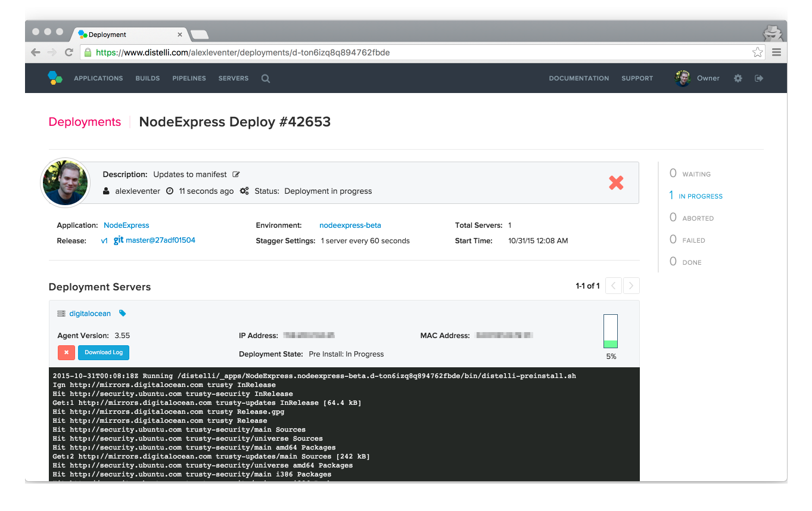This screenshot has height=511, width=812.
Task: Click the sign out arrow icon
Action: tap(759, 78)
